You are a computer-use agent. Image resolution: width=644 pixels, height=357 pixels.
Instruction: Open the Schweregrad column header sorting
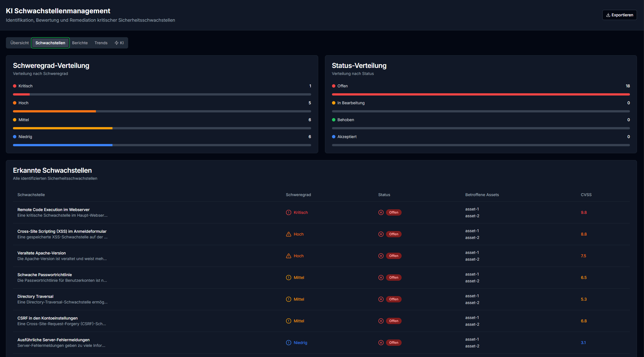coord(298,194)
